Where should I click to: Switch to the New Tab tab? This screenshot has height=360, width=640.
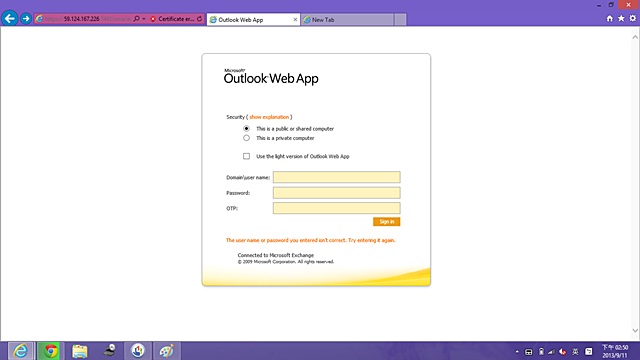(x=347, y=20)
